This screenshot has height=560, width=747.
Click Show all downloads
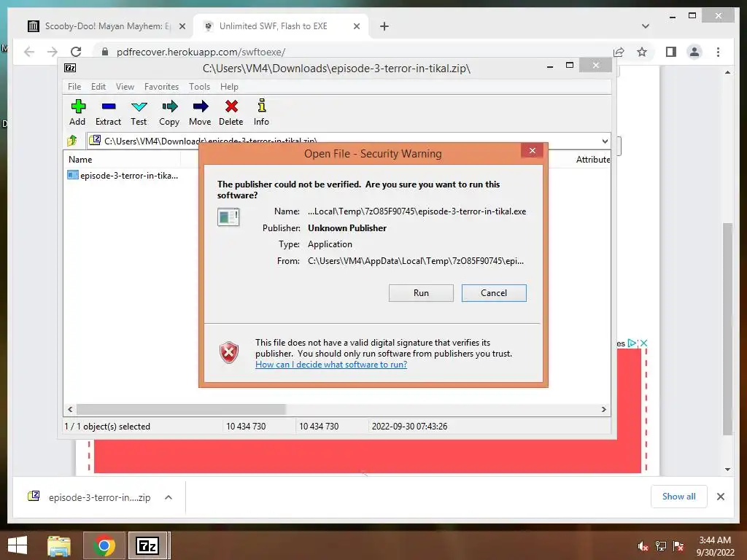[x=678, y=497]
